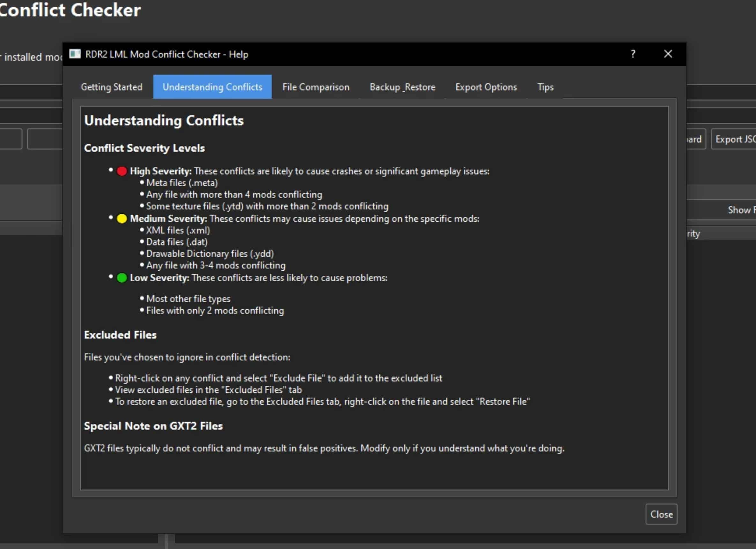The width and height of the screenshot is (756, 549).
Task: Click the Help dialog title bar text
Action: pyautogui.click(x=167, y=54)
